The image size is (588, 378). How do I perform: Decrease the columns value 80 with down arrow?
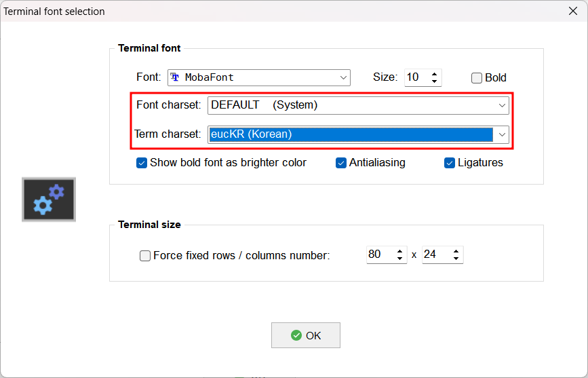399,259
